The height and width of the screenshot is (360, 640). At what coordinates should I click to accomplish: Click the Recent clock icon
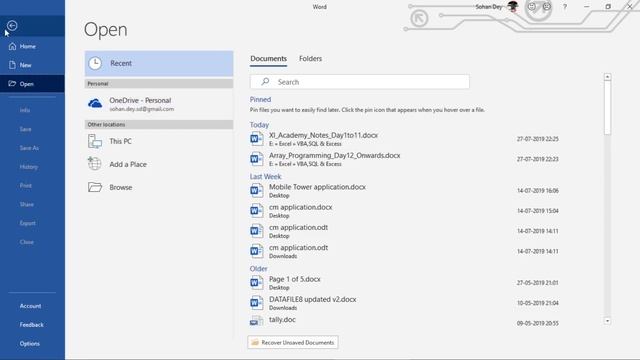click(x=95, y=63)
